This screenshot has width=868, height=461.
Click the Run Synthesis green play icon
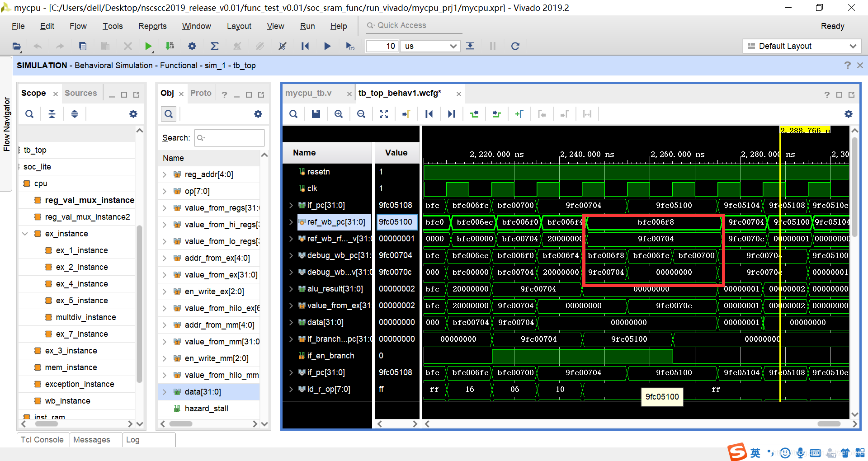click(x=148, y=46)
